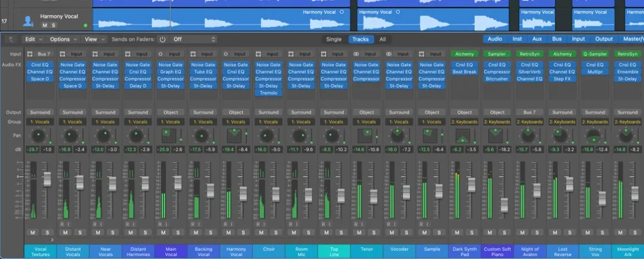Mute the String Vox channel

point(587,233)
